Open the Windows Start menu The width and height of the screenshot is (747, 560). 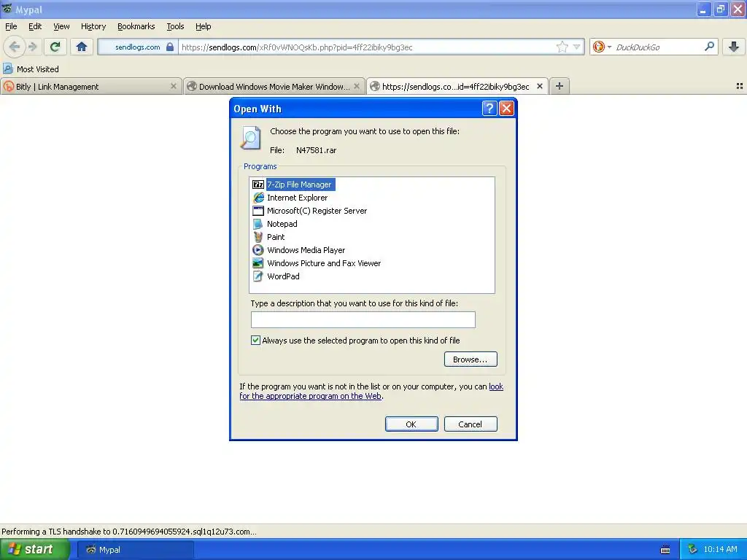point(35,549)
